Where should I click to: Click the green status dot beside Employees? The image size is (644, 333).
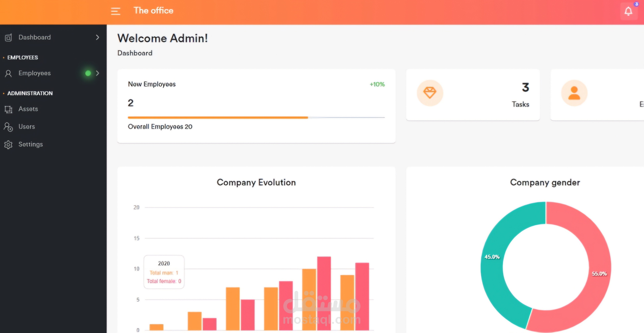(88, 73)
